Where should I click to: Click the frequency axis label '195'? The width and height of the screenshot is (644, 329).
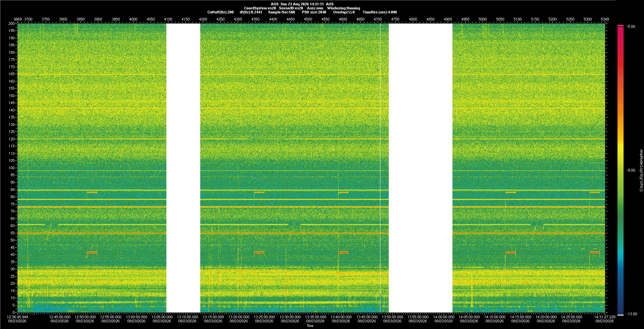pyautogui.click(x=12, y=31)
